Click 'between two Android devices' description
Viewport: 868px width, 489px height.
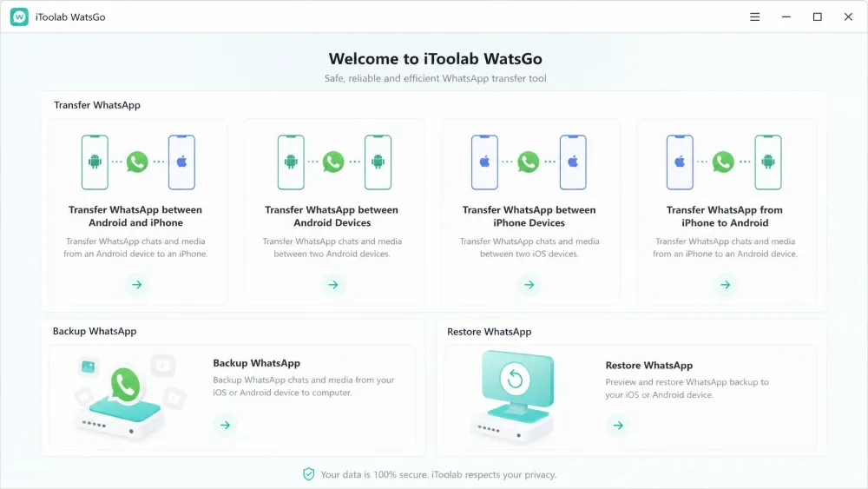pyautogui.click(x=332, y=248)
